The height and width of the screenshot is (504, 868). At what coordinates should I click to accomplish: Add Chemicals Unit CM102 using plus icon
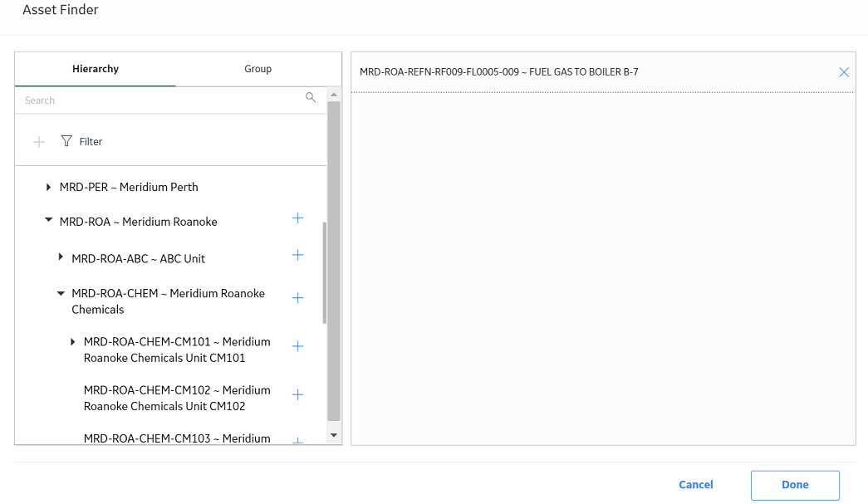pos(298,394)
